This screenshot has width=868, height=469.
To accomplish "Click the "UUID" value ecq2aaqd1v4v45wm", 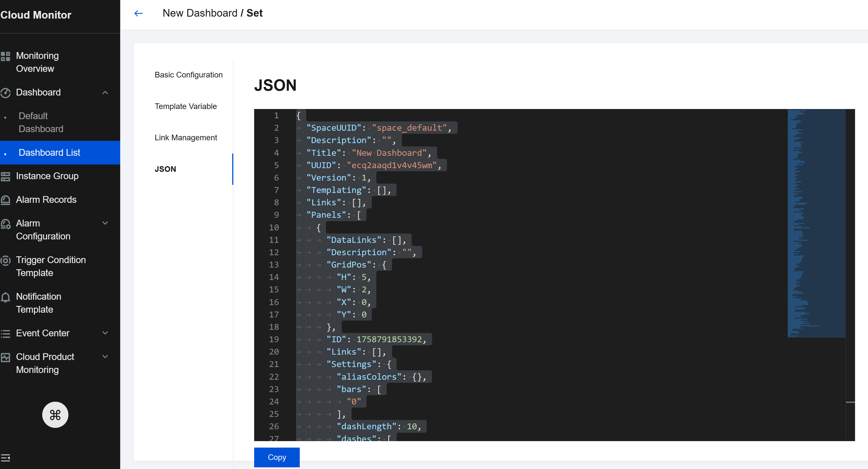I will click(392, 165).
